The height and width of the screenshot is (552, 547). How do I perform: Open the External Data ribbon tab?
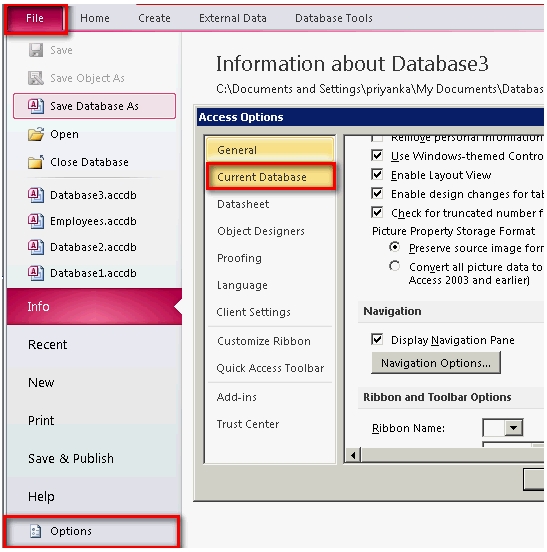coord(233,18)
